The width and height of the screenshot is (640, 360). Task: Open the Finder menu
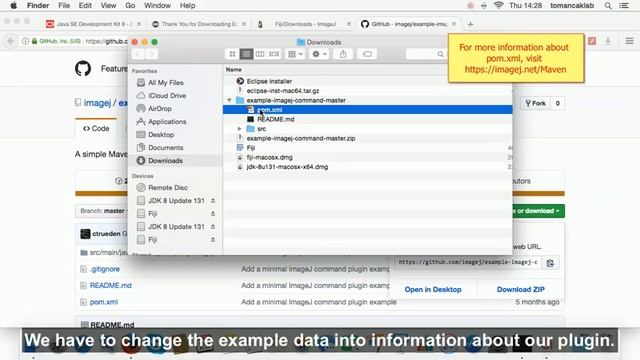(38, 6)
